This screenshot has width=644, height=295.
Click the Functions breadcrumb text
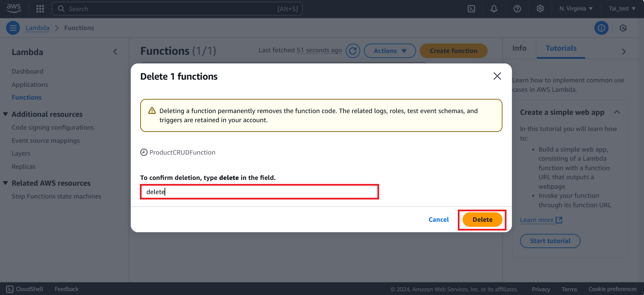(x=79, y=28)
